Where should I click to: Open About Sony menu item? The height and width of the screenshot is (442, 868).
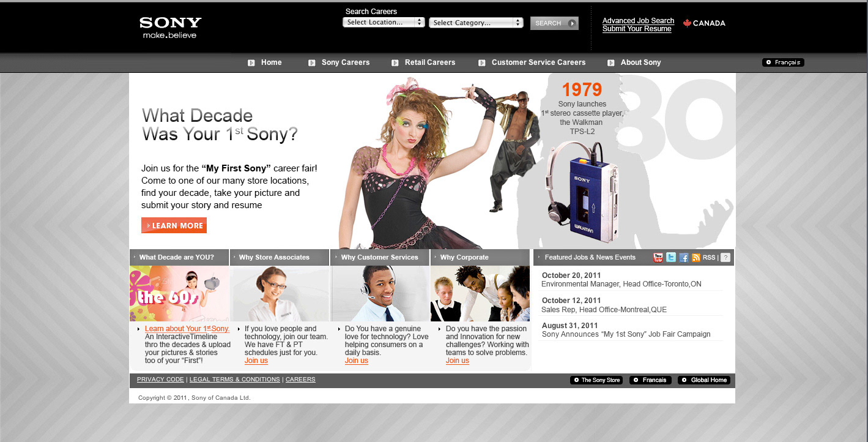[x=640, y=62]
